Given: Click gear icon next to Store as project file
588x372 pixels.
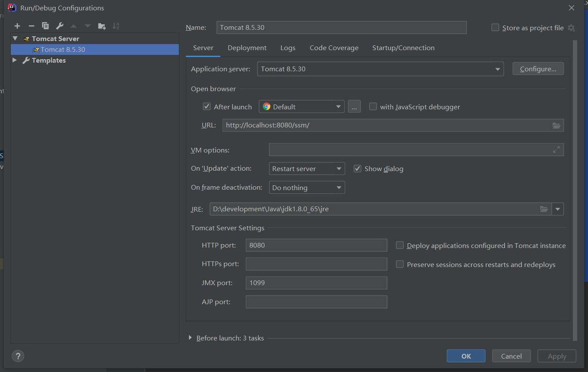Looking at the screenshot, I should pyautogui.click(x=571, y=28).
